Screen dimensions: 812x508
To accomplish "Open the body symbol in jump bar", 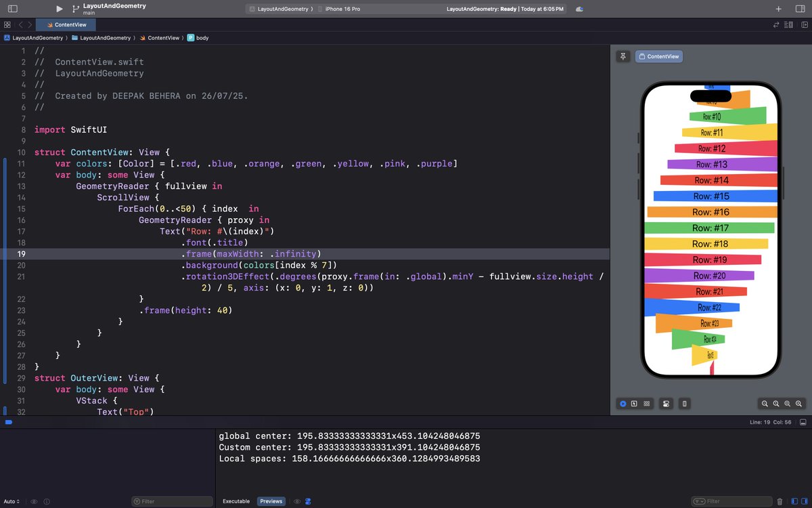I will coord(198,38).
